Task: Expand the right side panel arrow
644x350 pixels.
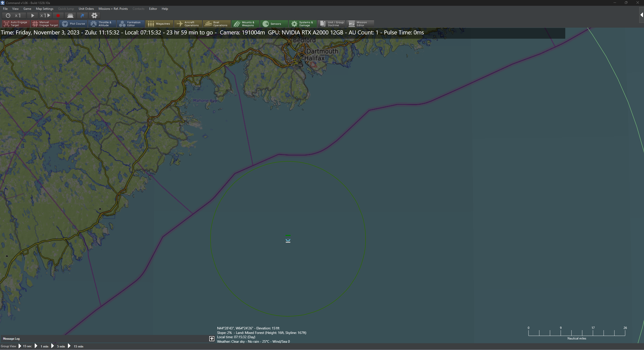Action: [x=641, y=15]
